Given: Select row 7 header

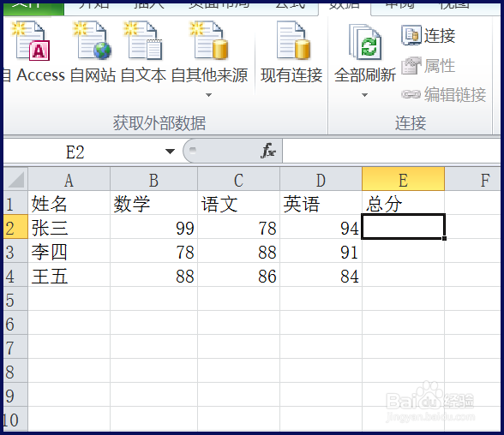Looking at the screenshot, I should pos(15,347).
